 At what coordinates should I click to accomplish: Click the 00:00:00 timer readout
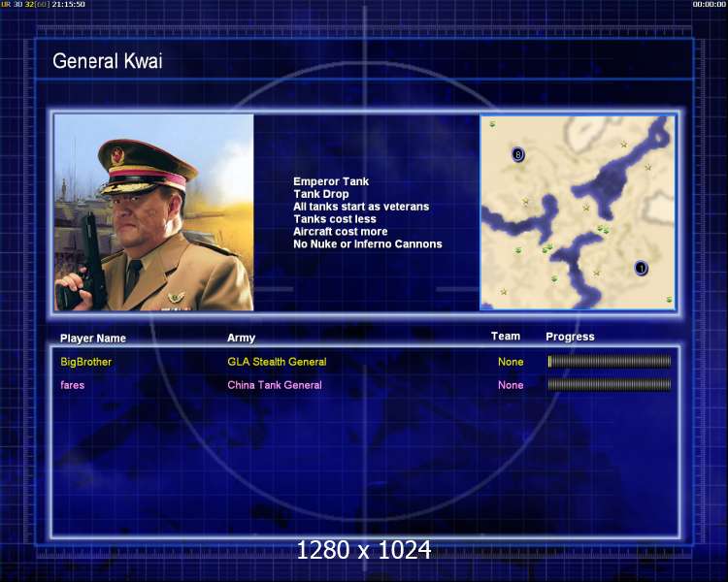[709, 4]
